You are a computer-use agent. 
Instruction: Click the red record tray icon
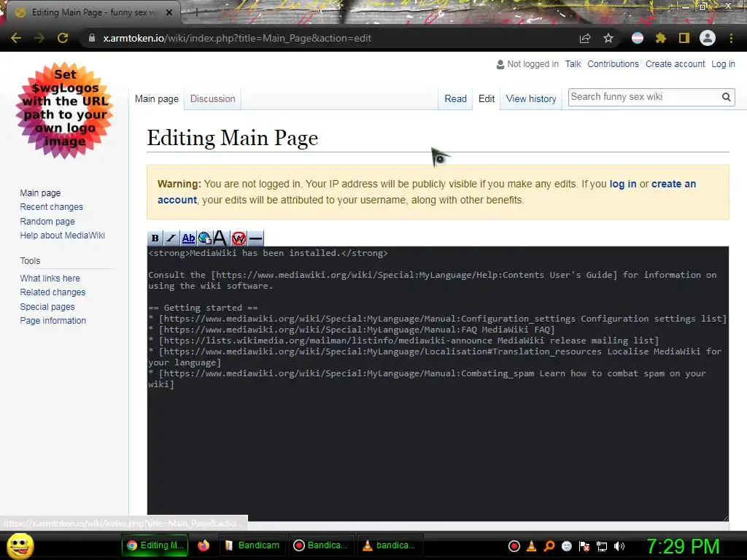514,546
